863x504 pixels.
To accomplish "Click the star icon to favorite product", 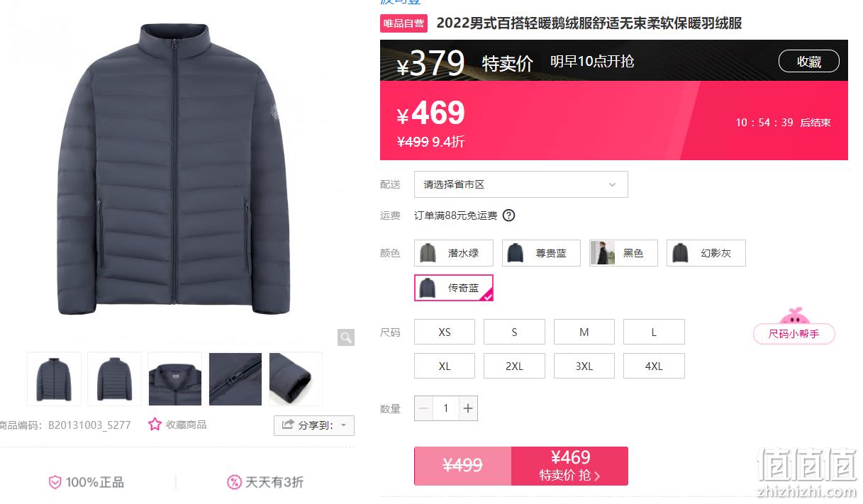I will point(155,424).
